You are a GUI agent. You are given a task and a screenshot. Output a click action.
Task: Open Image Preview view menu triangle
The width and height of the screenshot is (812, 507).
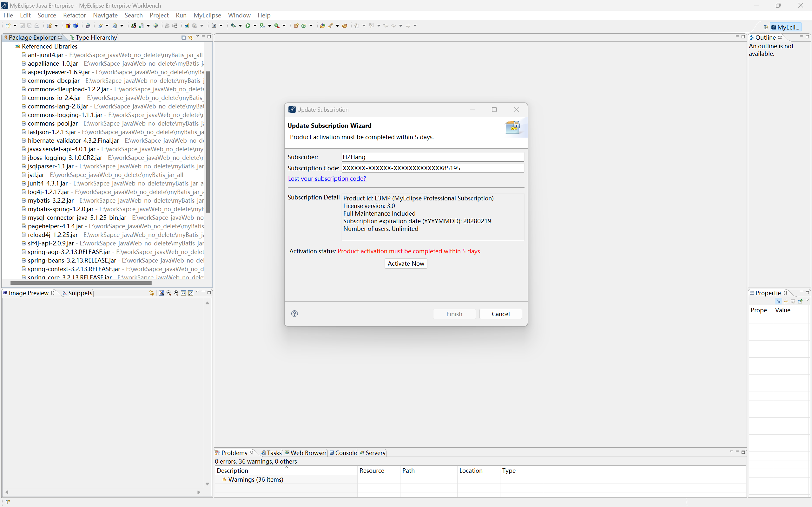click(197, 292)
